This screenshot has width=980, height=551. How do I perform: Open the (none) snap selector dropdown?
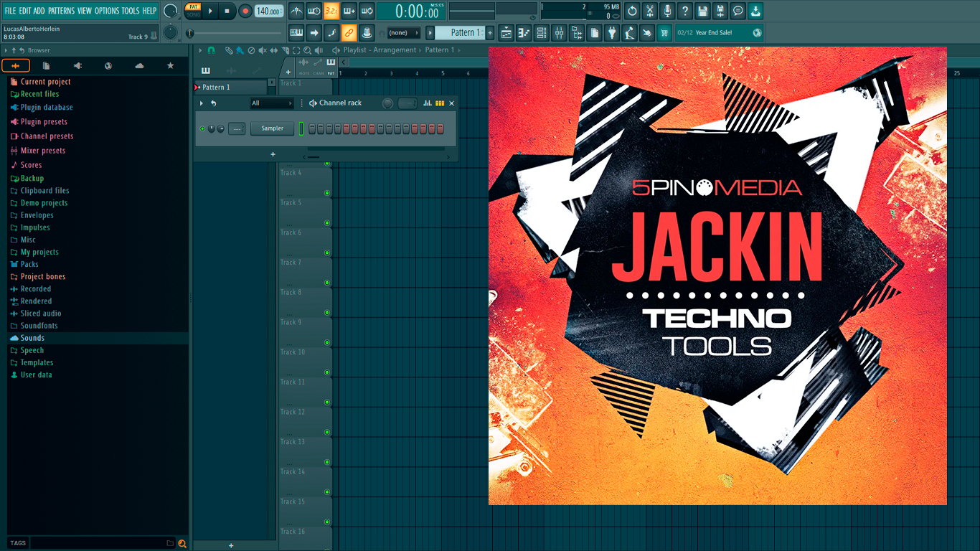tap(403, 32)
